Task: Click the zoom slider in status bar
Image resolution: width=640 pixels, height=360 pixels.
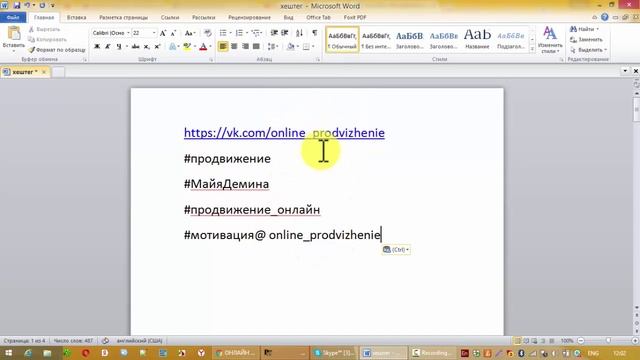Action: click(x=608, y=340)
